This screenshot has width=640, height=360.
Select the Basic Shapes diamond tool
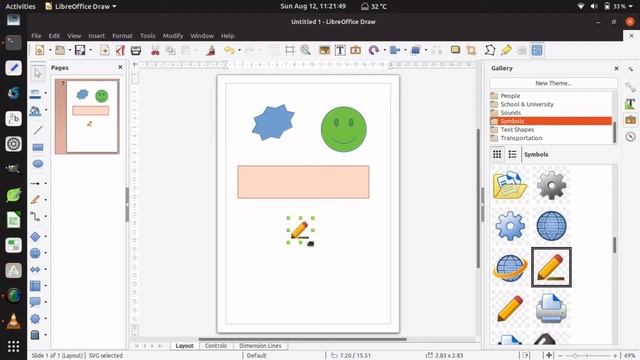click(x=36, y=236)
